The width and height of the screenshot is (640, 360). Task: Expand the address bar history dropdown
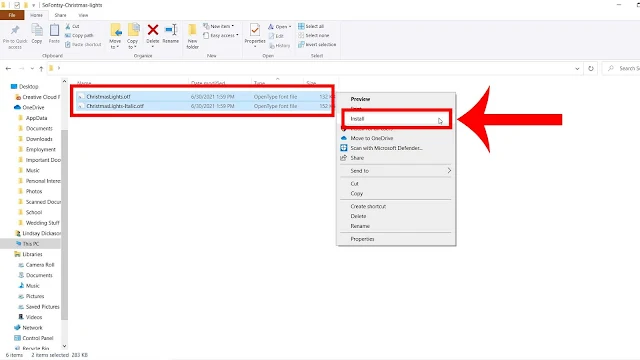coord(577,69)
